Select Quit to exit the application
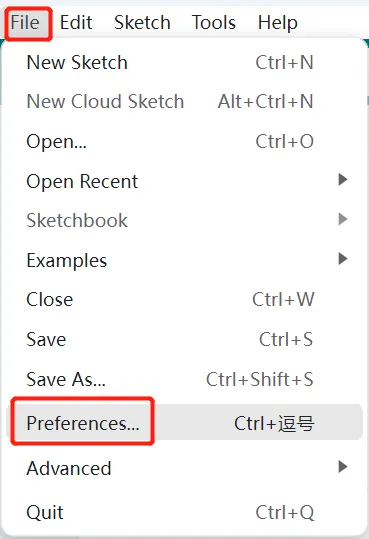The height and width of the screenshot is (539, 369). point(184,512)
